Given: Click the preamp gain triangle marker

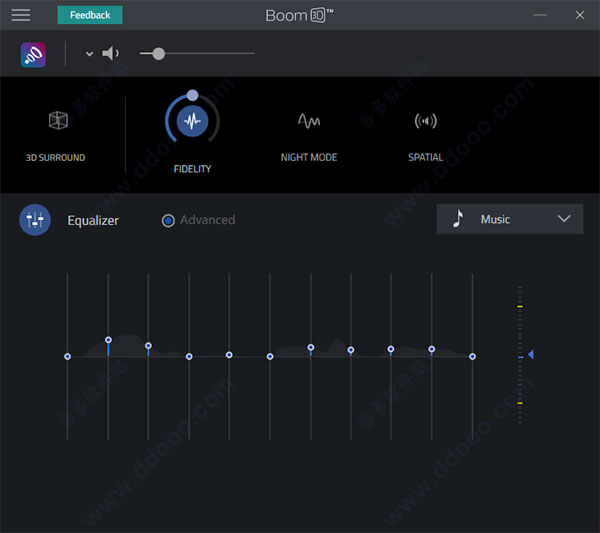Looking at the screenshot, I should 531,354.
